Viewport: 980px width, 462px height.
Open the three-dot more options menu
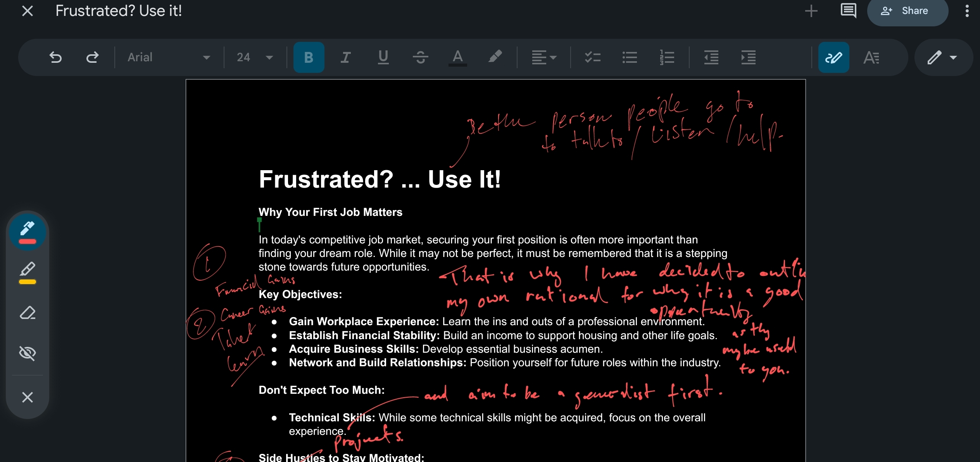click(x=967, y=11)
